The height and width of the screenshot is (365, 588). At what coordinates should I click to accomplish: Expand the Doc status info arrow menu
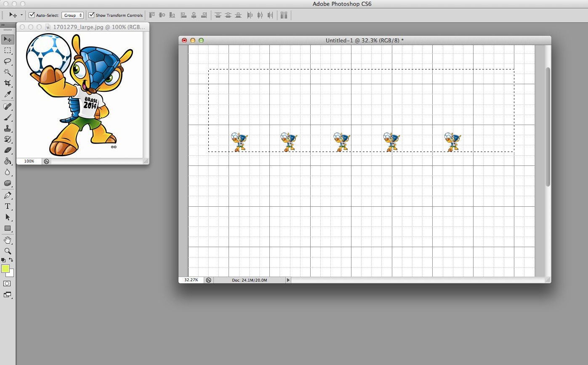point(288,280)
